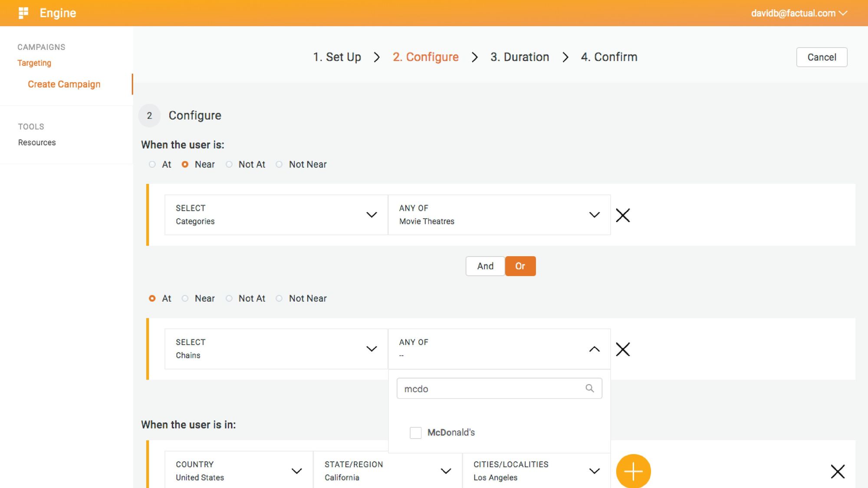Screen dimensions: 868x488
Task: Switch the rule operator to And
Action: click(x=485, y=266)
